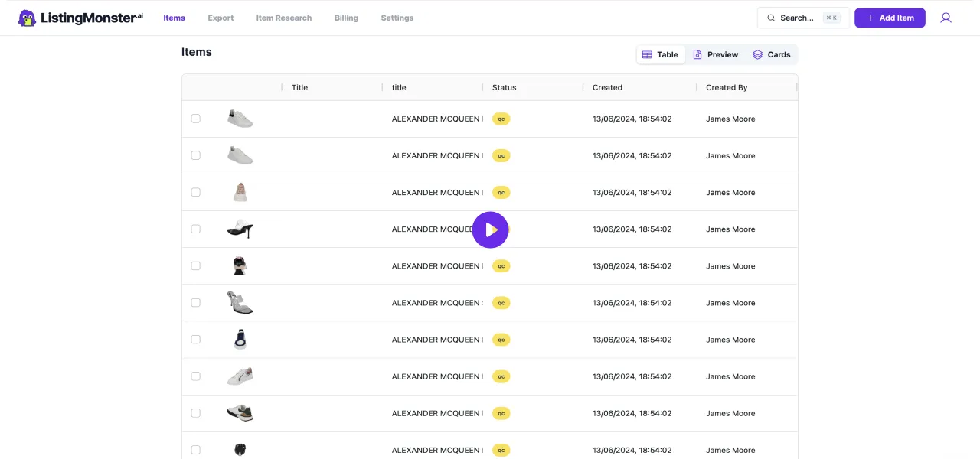The height and width of the screenshot is (459, 980).
Task: Click the Items page heading
Action: click(197, 52)
